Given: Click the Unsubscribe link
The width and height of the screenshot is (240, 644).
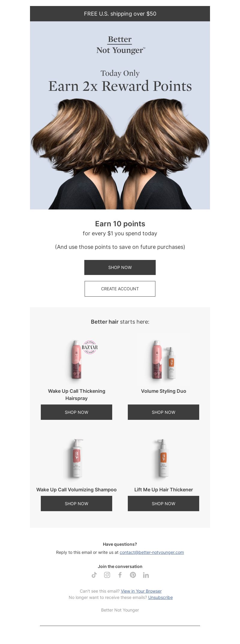Looking at the screenshot, I should coord(160,597).
